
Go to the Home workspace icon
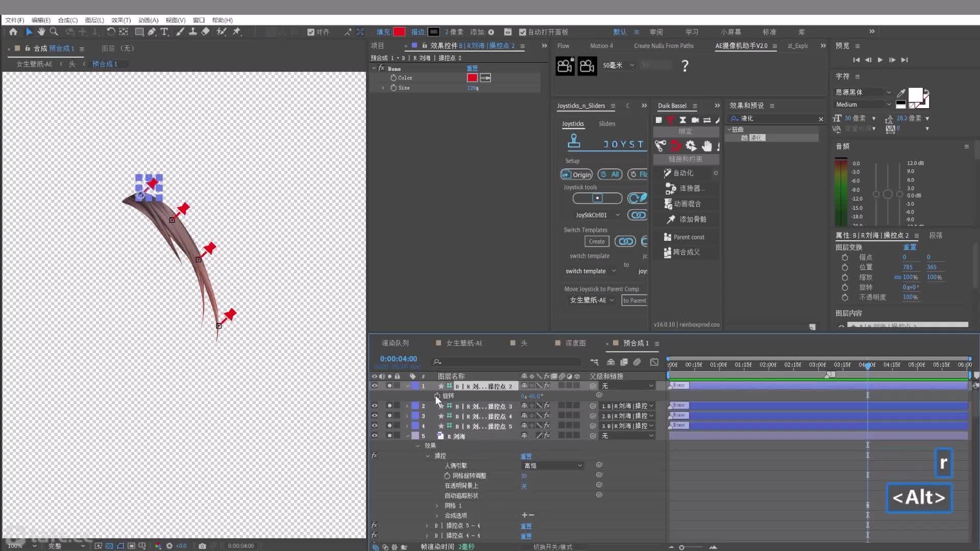tap(13, 32)
